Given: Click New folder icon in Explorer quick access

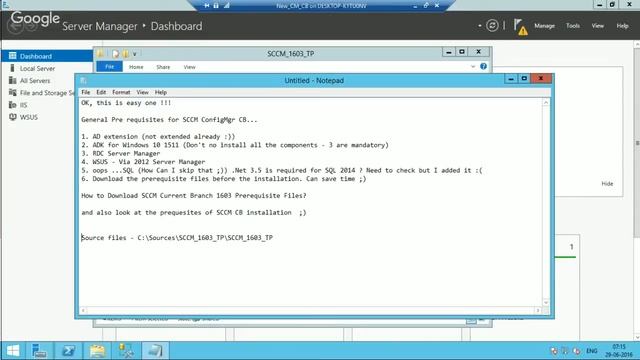Looking at the screenshot, I should click(x=126, y=54).
